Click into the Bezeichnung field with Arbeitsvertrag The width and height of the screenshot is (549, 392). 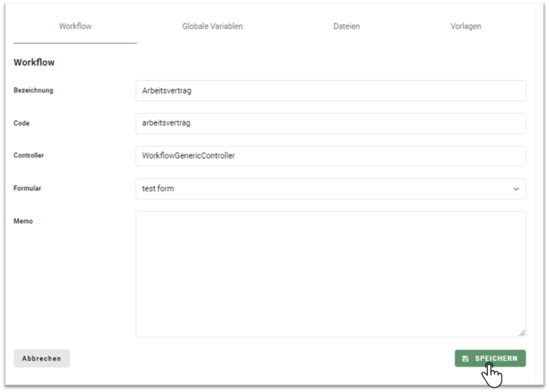point(331,91)
